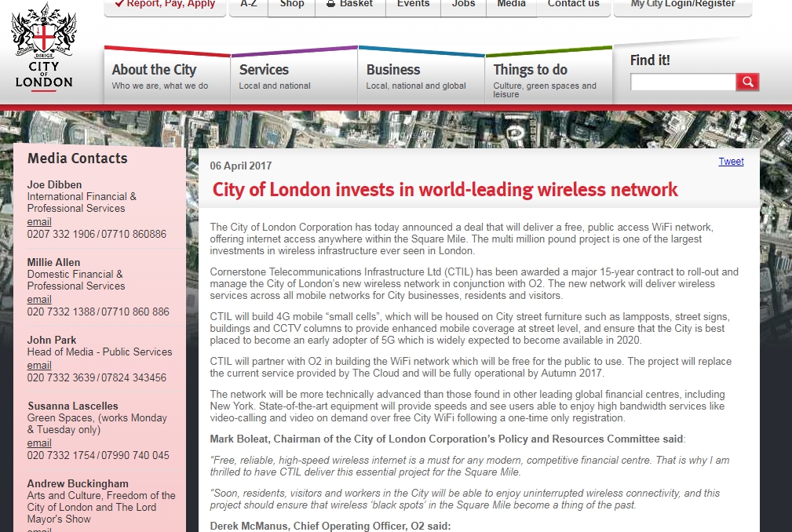The image size is (792, 532).
Task: Open the Jobs page
Action: (463, 4)
